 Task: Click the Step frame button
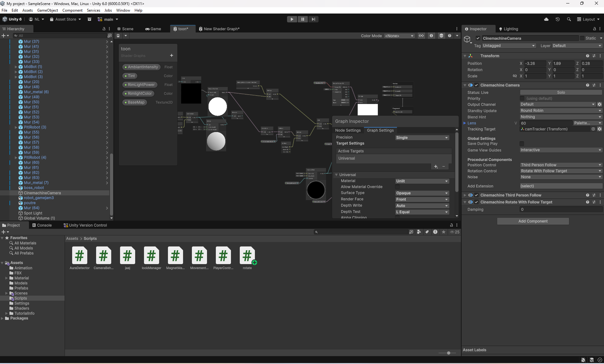pyautogui.click(x=313, y=19)
